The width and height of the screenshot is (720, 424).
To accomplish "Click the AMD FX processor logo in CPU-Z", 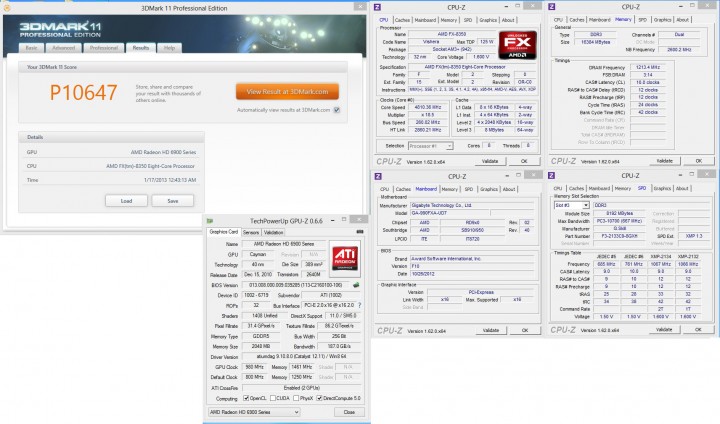I will pos(518,45).
